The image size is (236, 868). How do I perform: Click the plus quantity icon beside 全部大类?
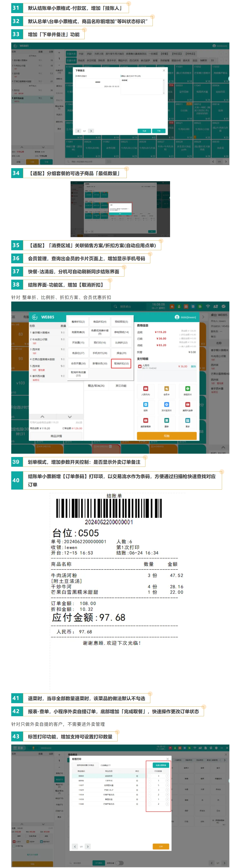click(x=60, y=53)
